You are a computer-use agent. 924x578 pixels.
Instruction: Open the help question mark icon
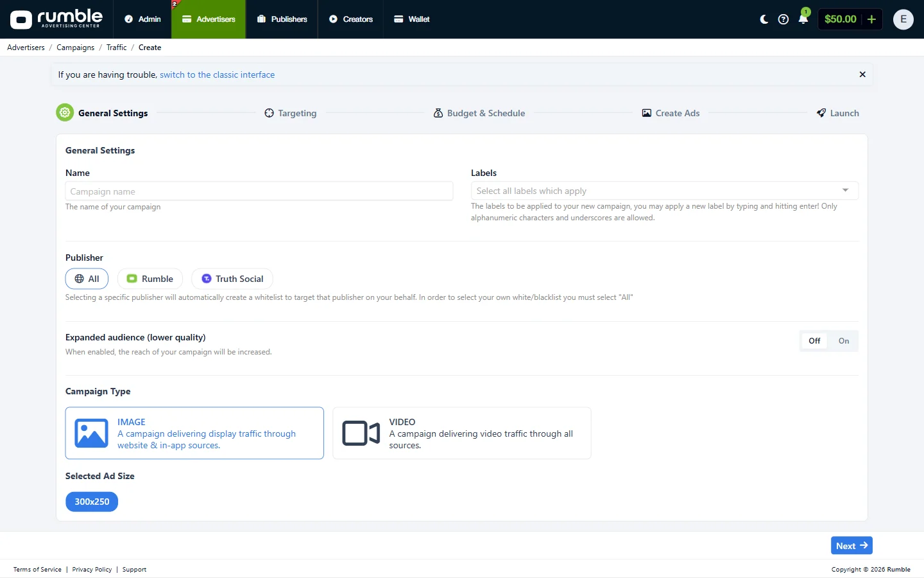783,19
